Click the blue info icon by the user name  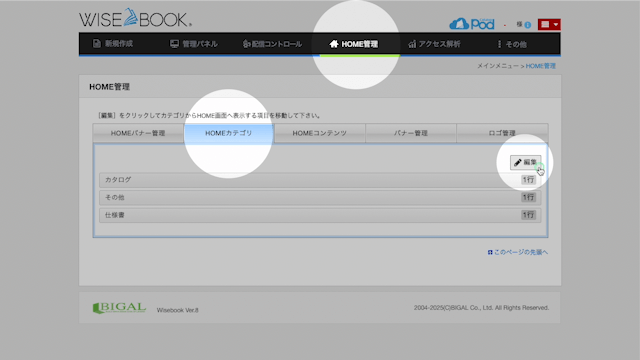(x=528, y=25)
